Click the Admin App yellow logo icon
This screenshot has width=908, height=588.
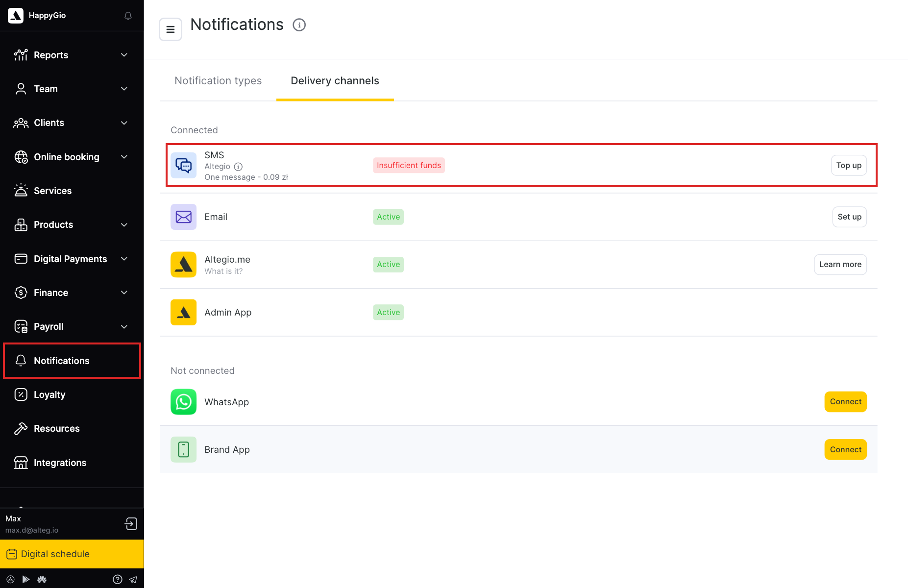pos(183,312)
